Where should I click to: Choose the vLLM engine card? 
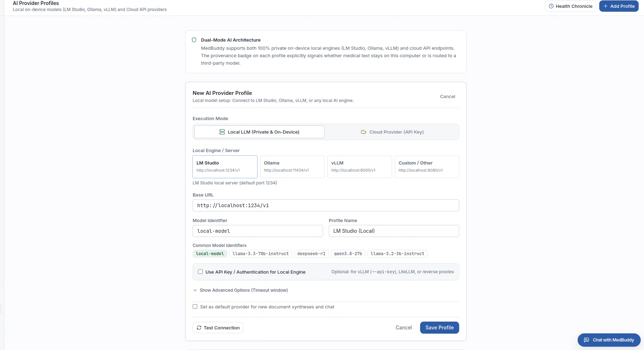click(x=360, y=167)
